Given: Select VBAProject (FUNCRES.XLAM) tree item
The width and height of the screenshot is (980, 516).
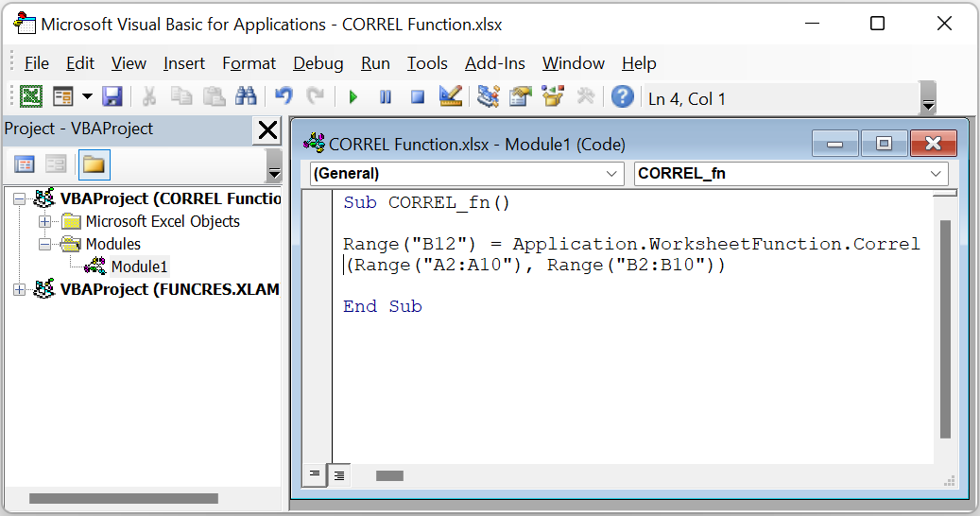Looking at the screenshot, I should tap(169, 290).
